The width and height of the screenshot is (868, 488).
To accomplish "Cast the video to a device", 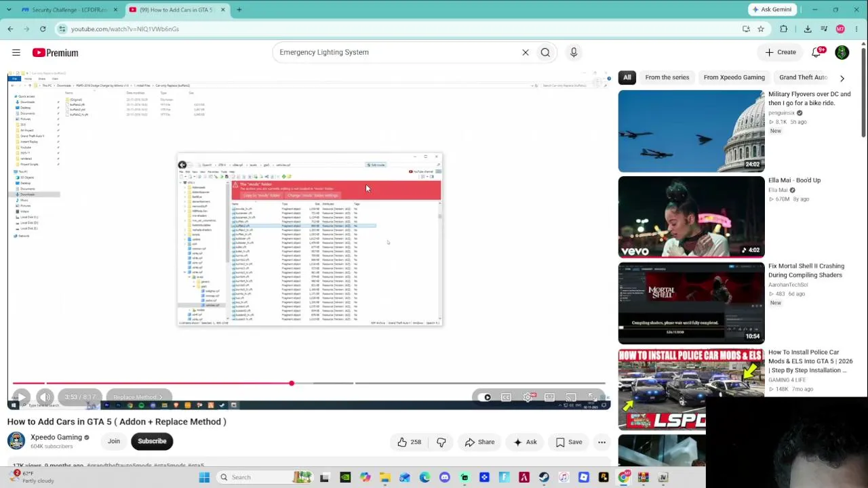I will click(571, 397).
